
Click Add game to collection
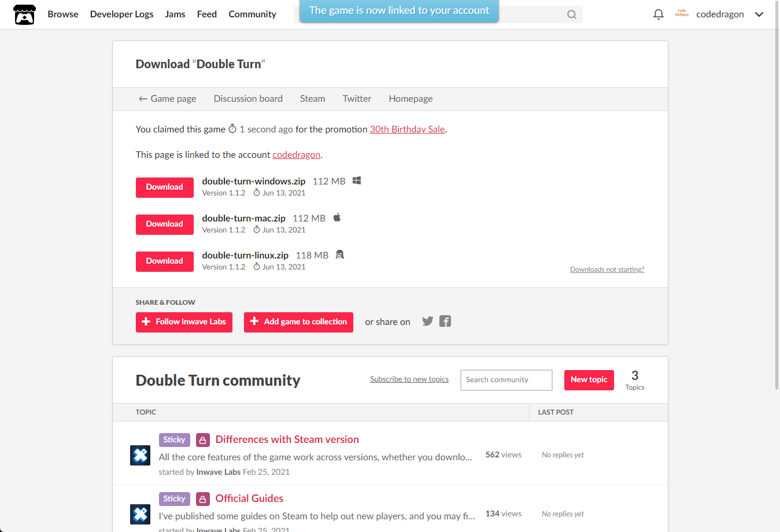[298, 322]
